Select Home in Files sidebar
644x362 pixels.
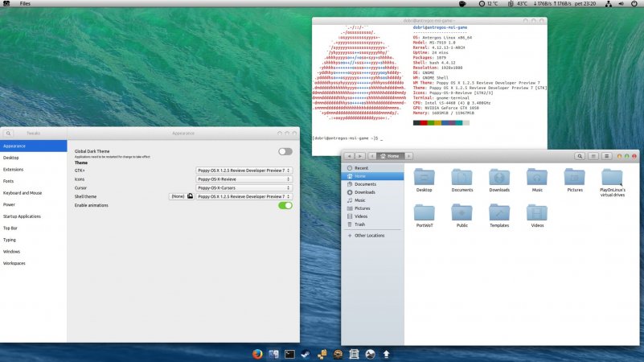coord(372,176)
